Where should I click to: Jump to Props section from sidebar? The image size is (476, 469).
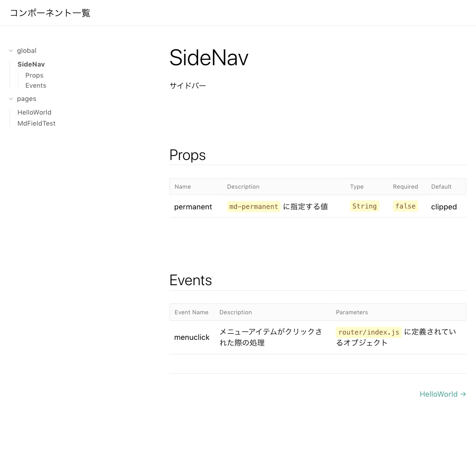(34, 75)
